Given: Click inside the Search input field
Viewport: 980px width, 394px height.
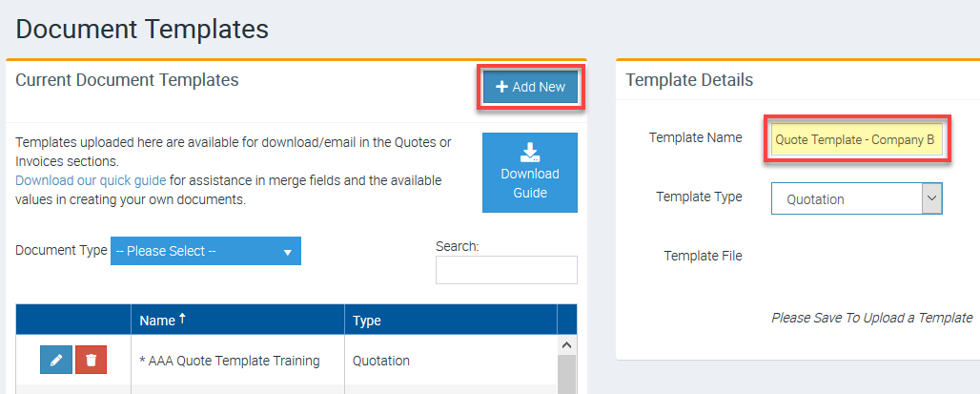Looking at the screenshot, I should click(506, 270).
